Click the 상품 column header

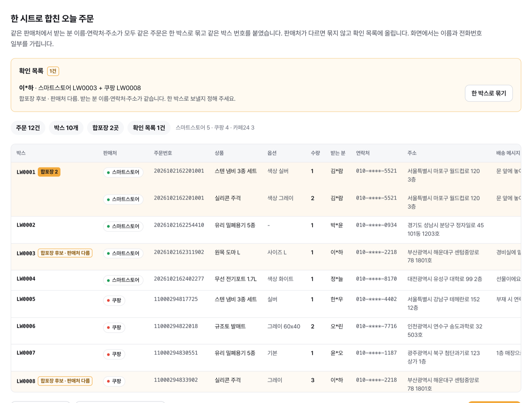pos(219,153)
